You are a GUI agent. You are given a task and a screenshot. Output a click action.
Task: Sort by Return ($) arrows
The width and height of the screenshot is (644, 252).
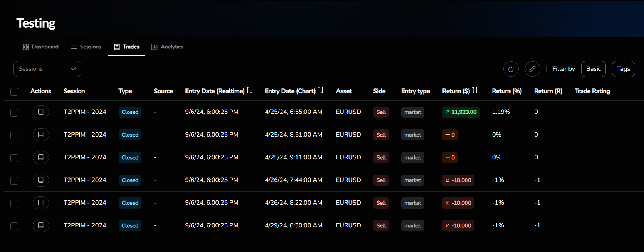tap(475, 90)
